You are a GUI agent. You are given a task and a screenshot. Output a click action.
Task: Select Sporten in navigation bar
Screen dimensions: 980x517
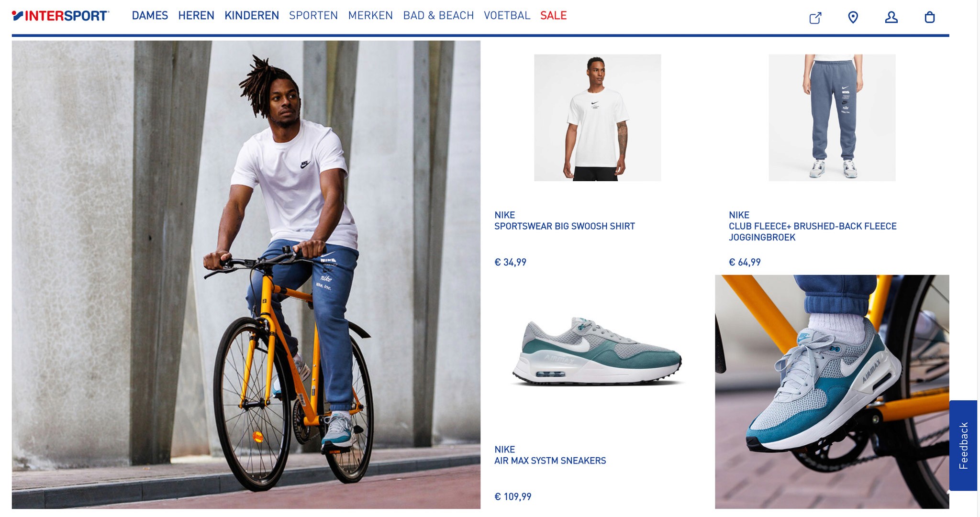pos(313,16)
